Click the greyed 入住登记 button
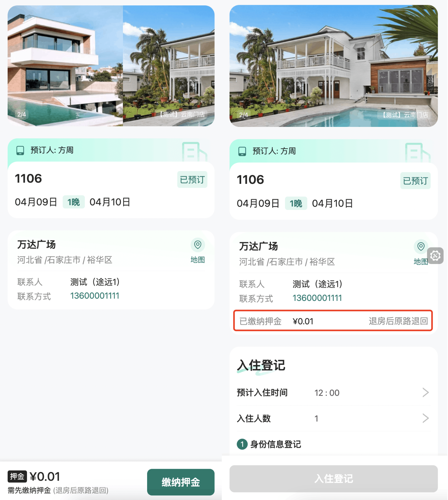Image resolution: width=448 pixels, height=500 pixels. tap(334, 479)
